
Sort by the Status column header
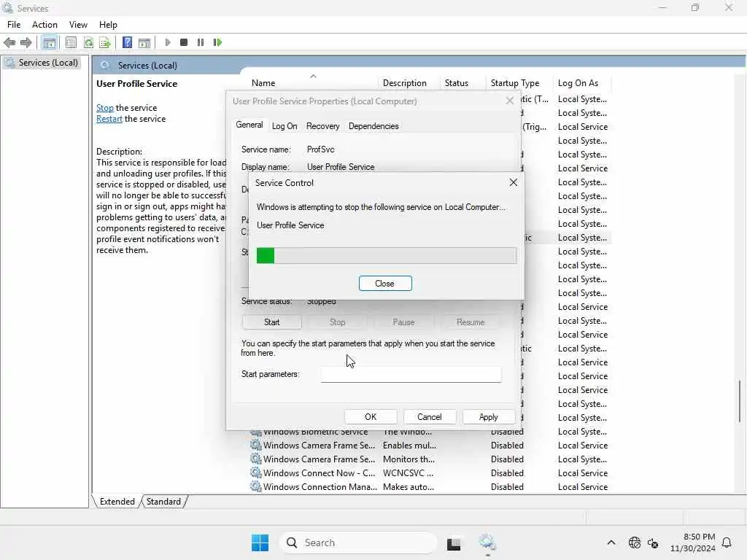[x=457, y=83]
